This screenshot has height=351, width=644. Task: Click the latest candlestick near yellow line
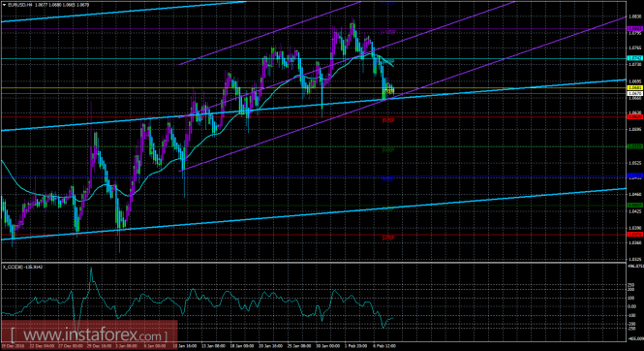coord(392,90)
